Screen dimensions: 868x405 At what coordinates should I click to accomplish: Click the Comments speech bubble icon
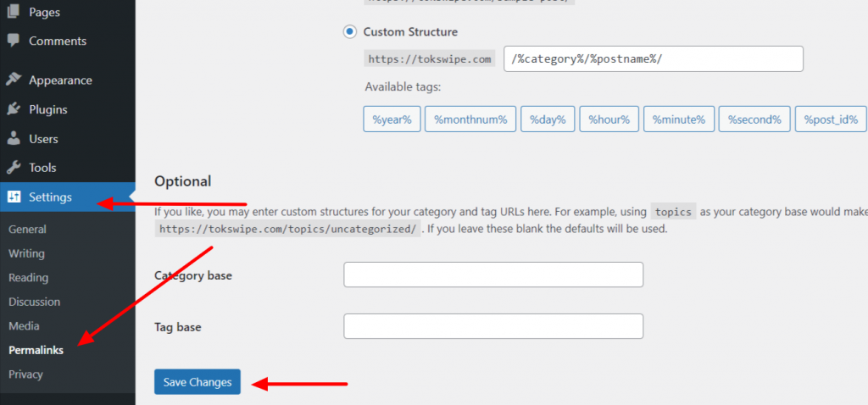coord(14,41)
